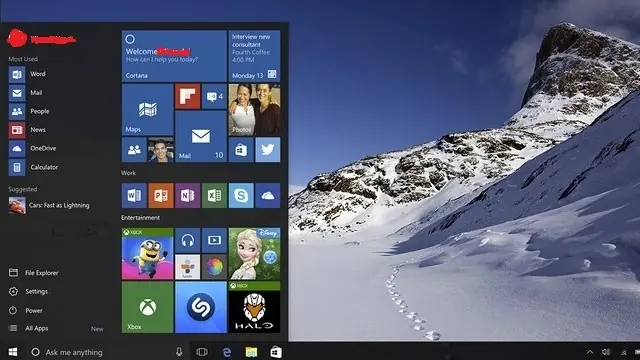Click the volume speaker tray icon
This screenshot has width=640, height=360.
pos(606,352)
